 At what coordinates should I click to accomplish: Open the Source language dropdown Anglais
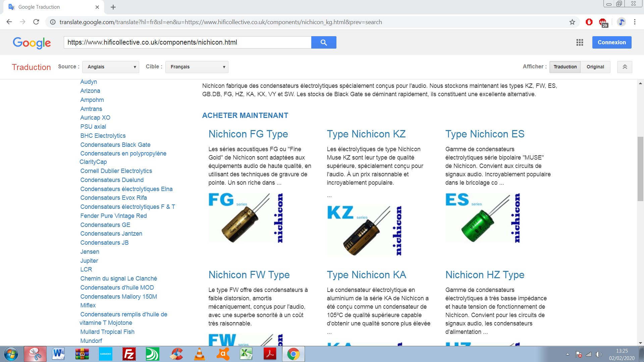(x=111, y=67)
